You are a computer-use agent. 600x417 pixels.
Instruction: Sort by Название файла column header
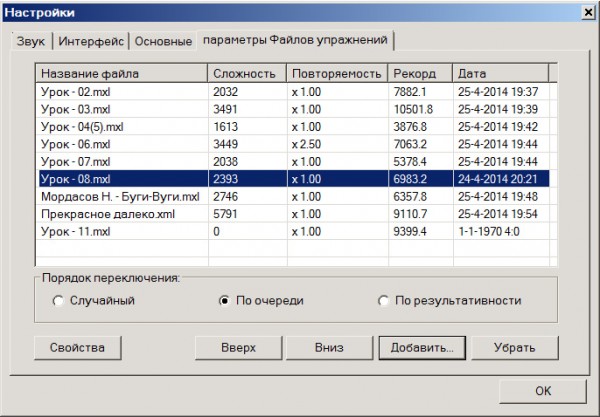(x=122, y=73)
